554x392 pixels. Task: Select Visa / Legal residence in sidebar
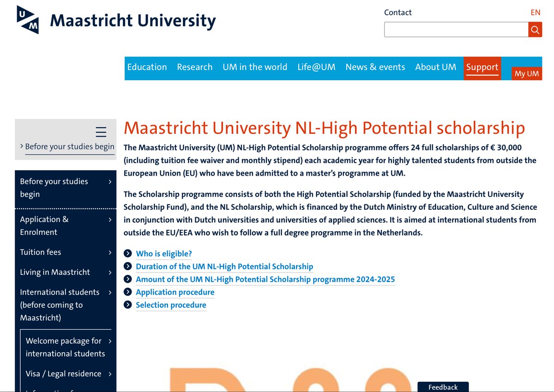[63, 374]
